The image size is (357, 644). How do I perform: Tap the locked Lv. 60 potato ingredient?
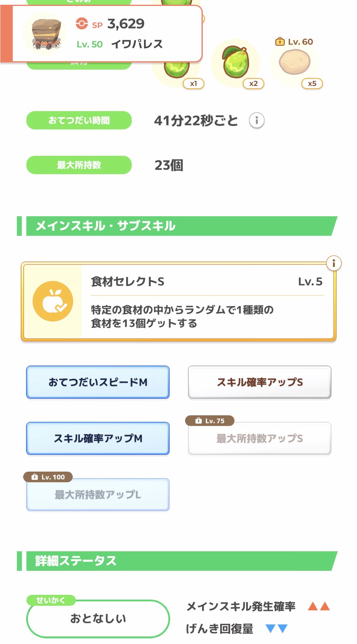click(x=295, y=63)
